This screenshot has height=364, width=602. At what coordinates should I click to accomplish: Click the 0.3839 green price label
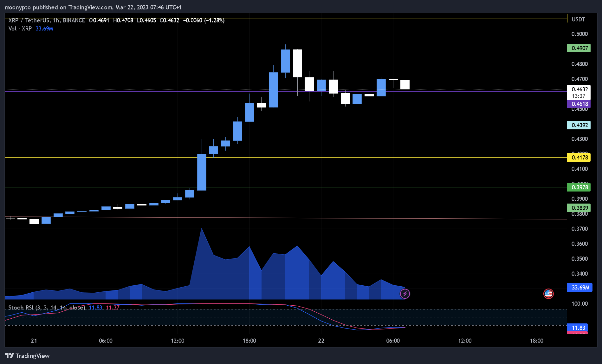pyautogui.click(x=579, y=208)
